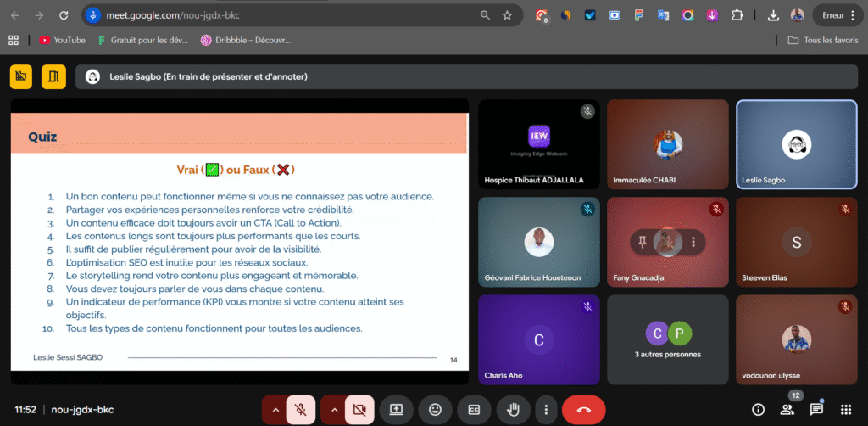Hang up with the red leave call button

pyautogui.click(x=583, y=410)
